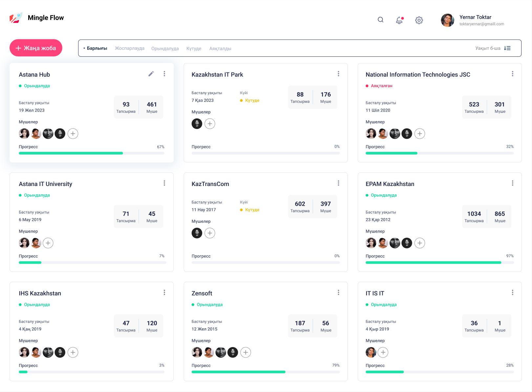This screenshot has width=532, height=392.
Task: Add a member to Astana Hub
Action: (73, 134)
